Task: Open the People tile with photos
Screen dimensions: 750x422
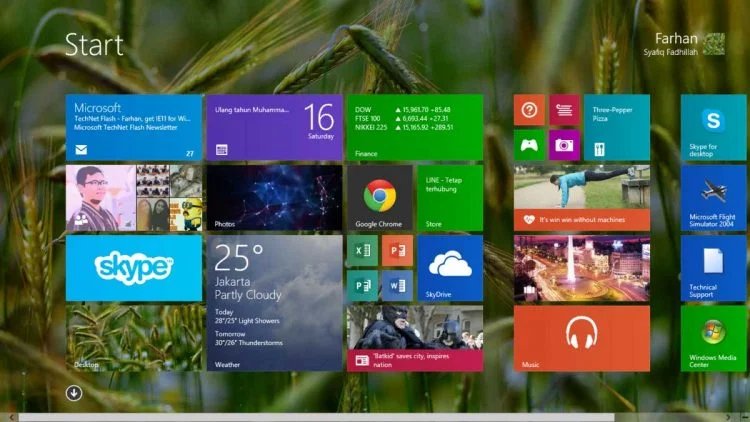Action: (134, 198)
